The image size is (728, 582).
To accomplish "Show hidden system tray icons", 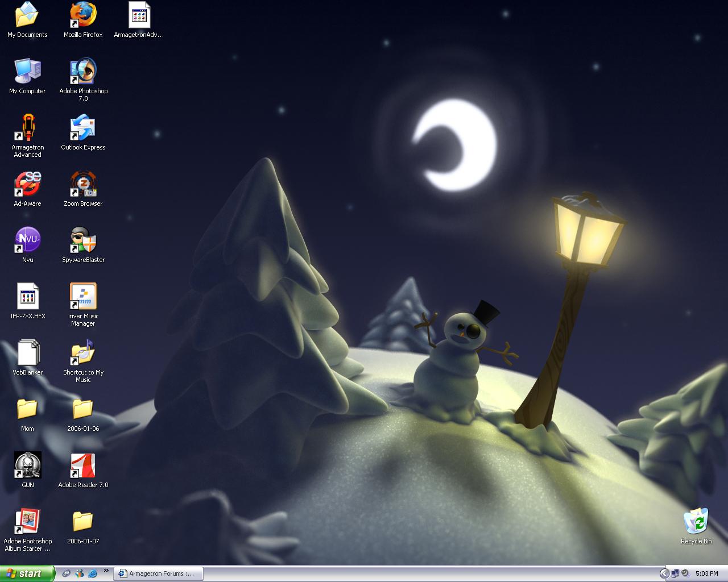I will pos(664,573).
